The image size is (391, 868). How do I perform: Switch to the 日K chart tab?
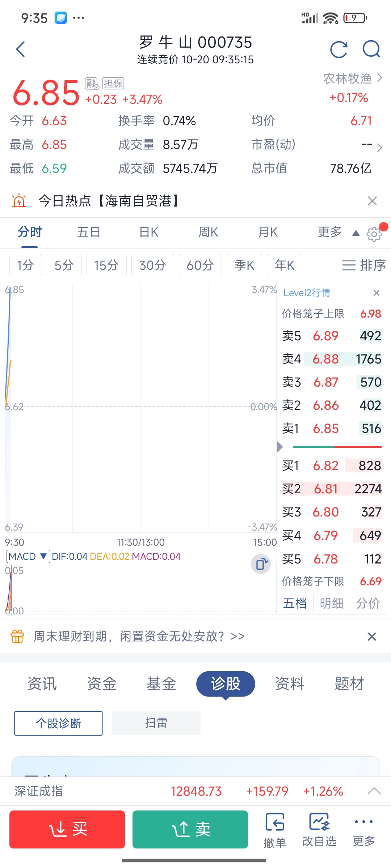click(x=149, y=232)
